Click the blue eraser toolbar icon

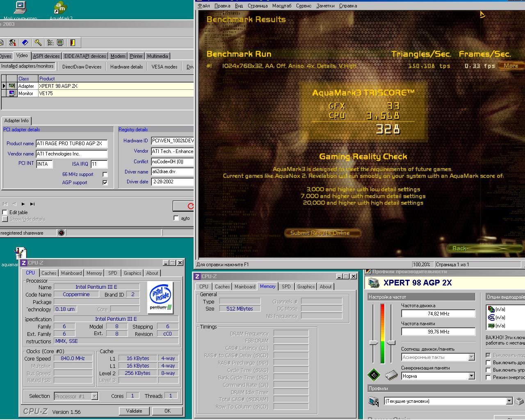(x=25, y=43)
